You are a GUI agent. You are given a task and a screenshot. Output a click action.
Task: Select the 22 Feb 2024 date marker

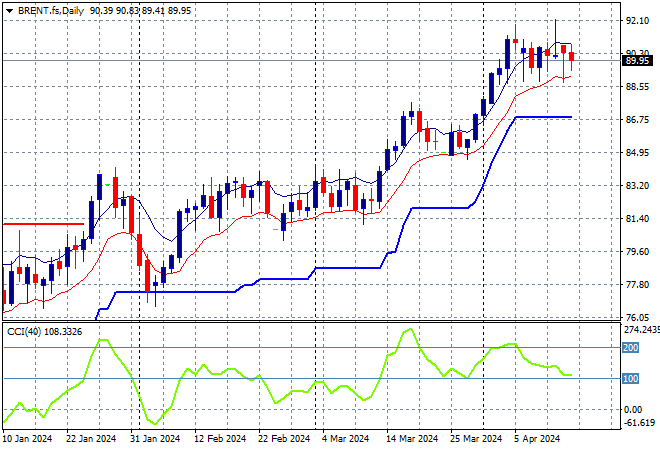(x=284, y=439)
